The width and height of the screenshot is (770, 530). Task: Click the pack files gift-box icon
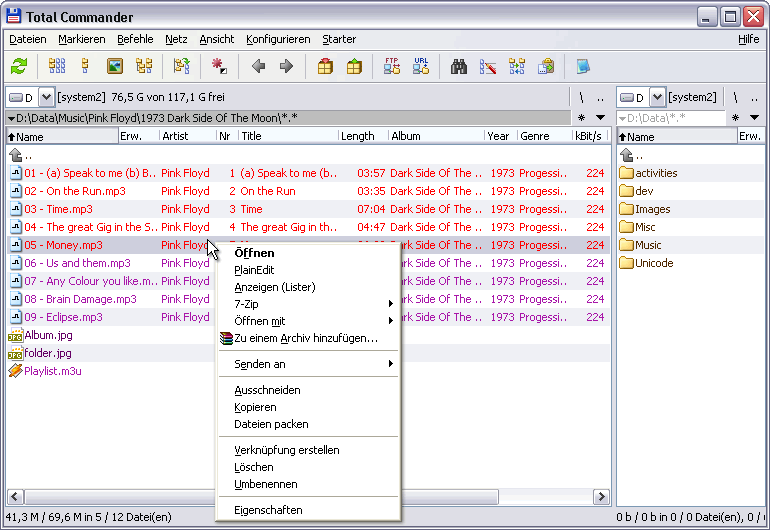click(x=325, y=67)
